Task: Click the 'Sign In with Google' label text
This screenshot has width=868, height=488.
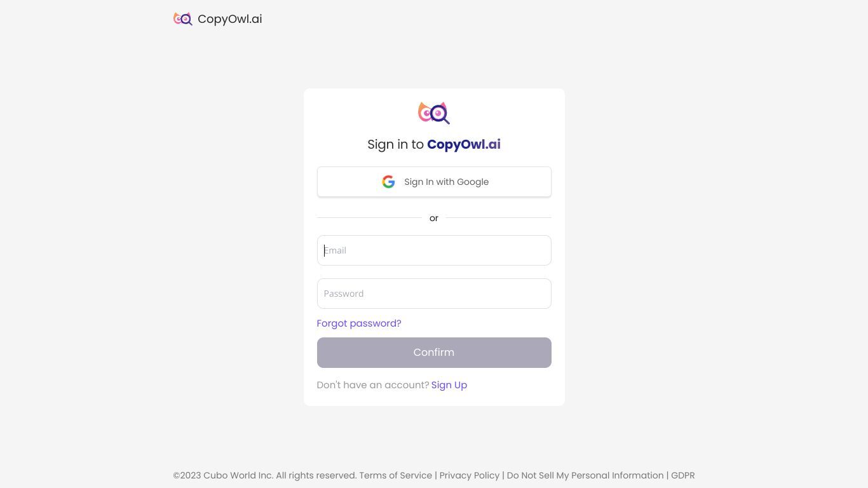Action: pos(447,182)
